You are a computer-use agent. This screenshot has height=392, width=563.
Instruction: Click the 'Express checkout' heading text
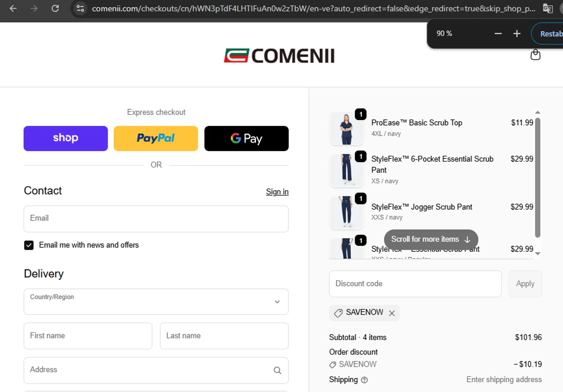156,112
